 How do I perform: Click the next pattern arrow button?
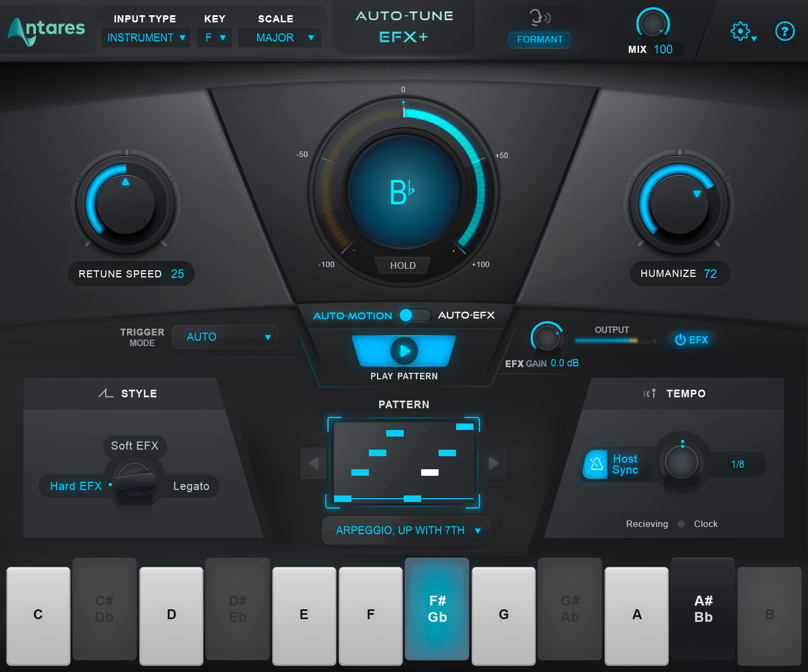pyautogui.click(x=494, y=463)
